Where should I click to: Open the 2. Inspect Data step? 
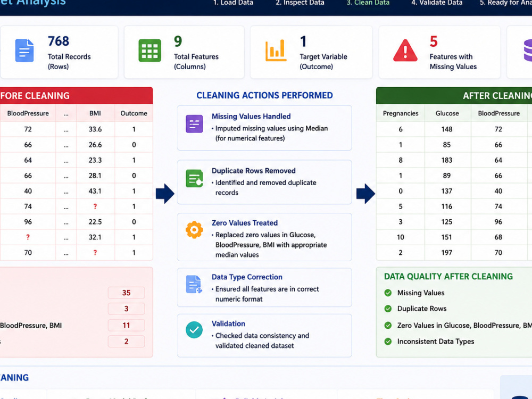click(300, 3)
